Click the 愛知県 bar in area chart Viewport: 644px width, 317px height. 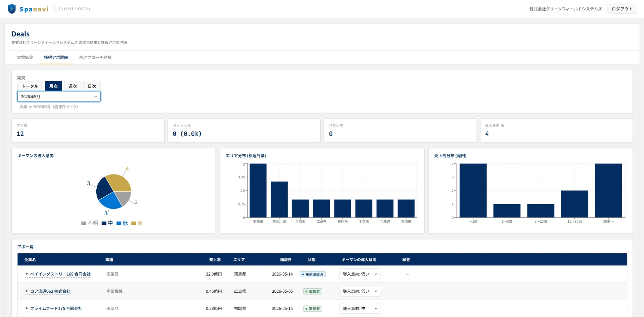[258, 190]
